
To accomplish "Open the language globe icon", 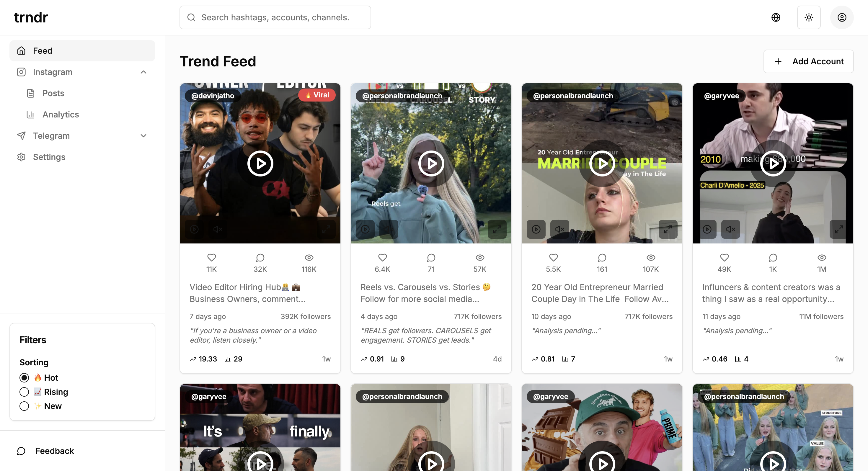I will (776, 17).
